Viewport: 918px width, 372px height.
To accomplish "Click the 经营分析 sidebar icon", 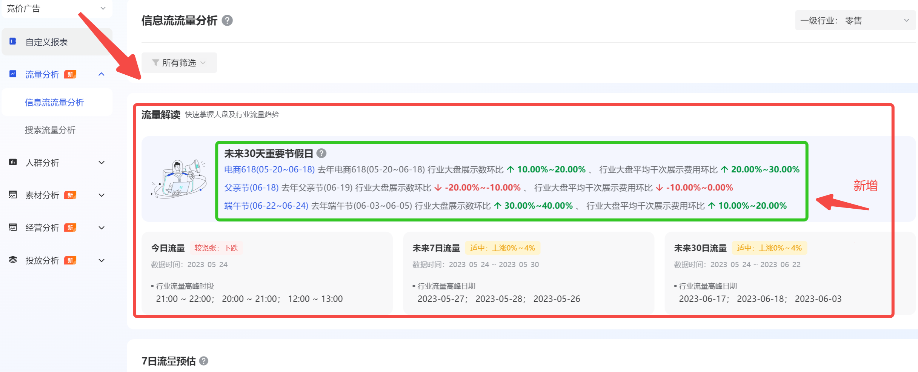I will 12,227.
